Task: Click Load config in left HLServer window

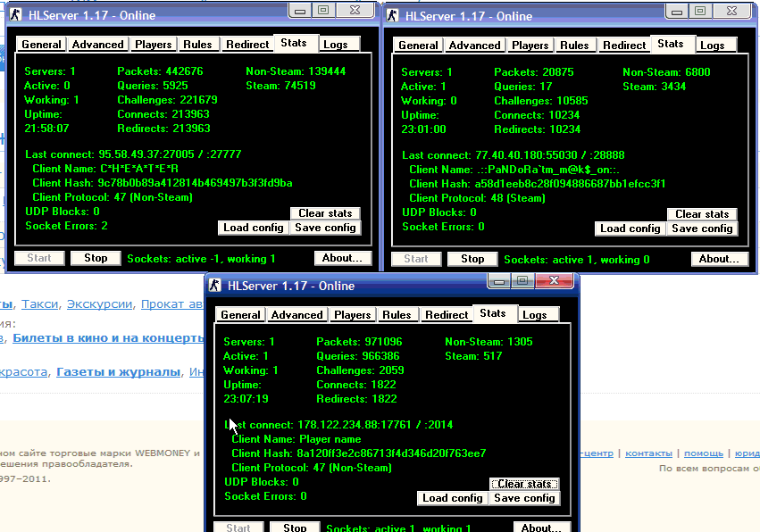Action: click(x=254, y=228)
